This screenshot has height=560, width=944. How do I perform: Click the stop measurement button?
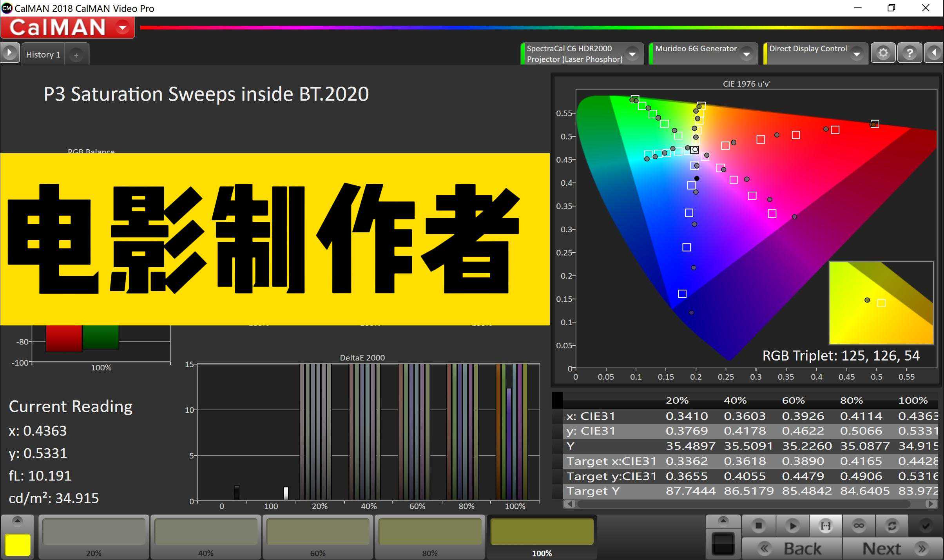pos(759,526)
